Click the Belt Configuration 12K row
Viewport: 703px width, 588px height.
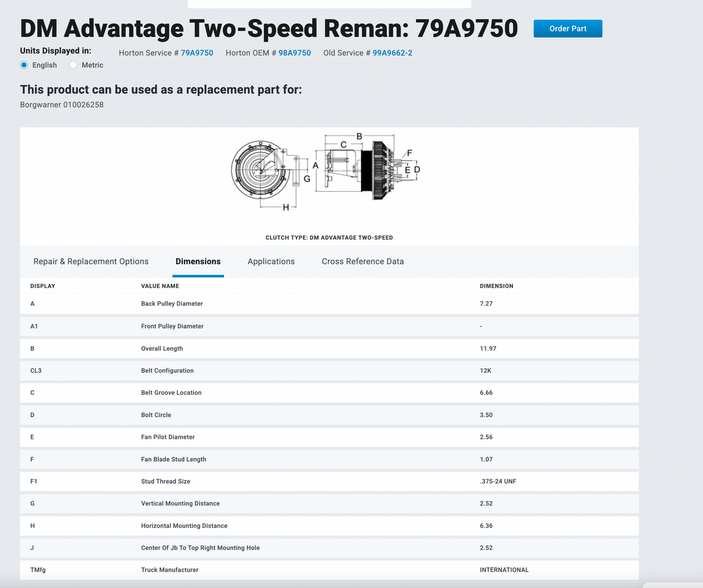(329, 370)
